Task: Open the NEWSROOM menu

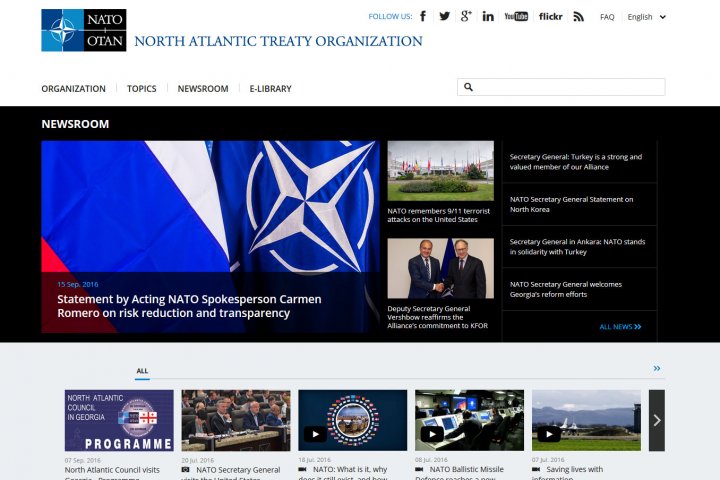Action: (x=203, y=89)
